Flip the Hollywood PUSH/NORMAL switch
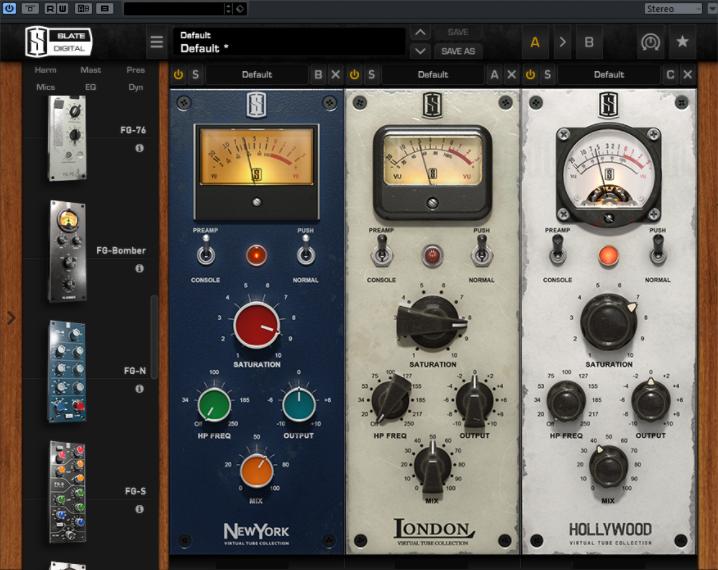718x570 pixels. click(x=658, y=251)
